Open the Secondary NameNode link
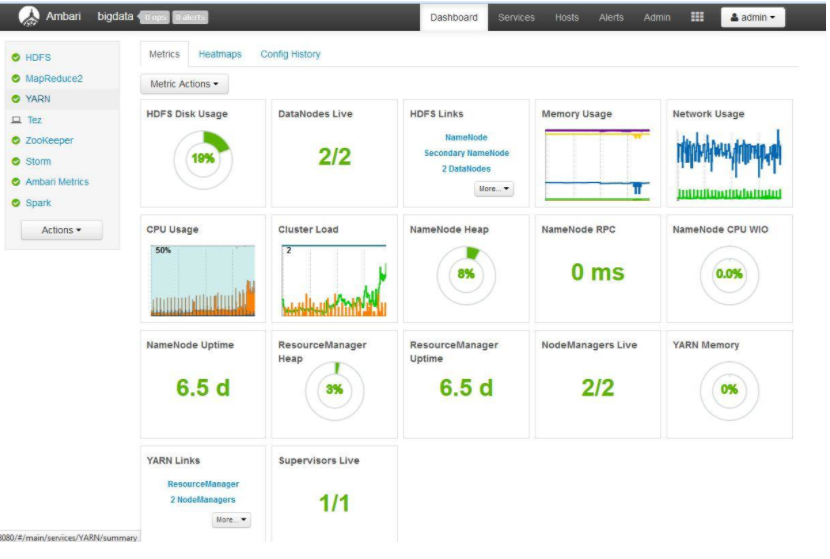Viewport: 830px width, 559px height. tap(466, 153)
